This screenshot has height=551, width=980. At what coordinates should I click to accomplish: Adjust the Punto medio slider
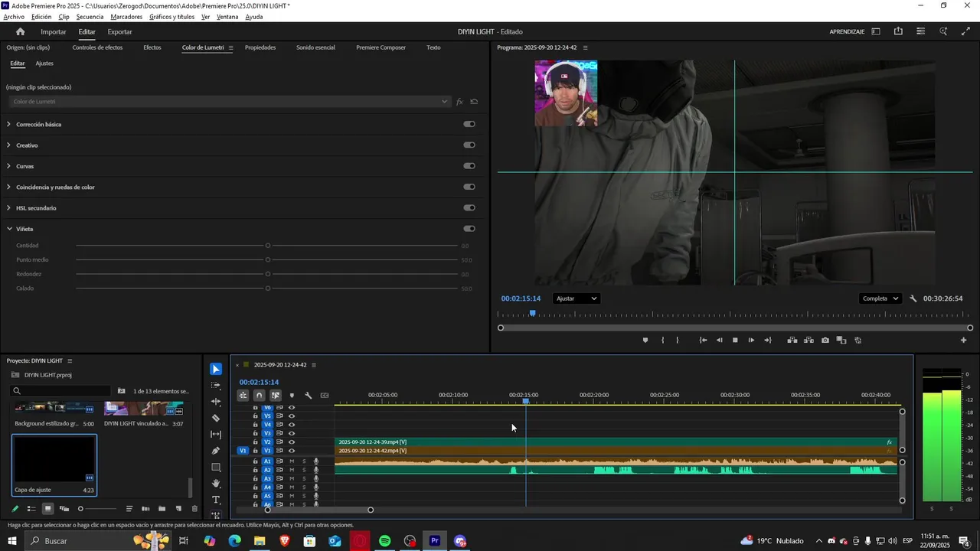click(x=268, y=259)
